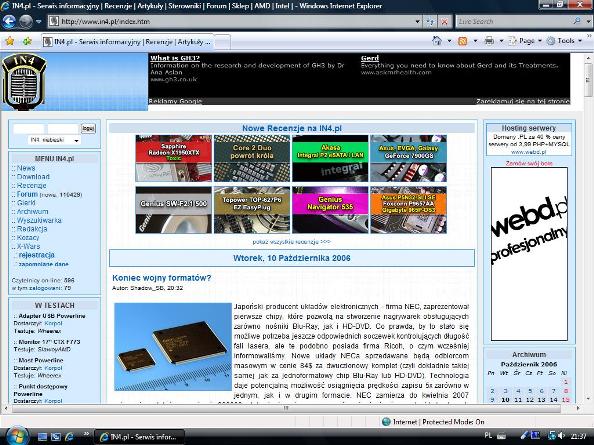Open the What is GH3? ad link
594x445 pixels.
(175, 58)
